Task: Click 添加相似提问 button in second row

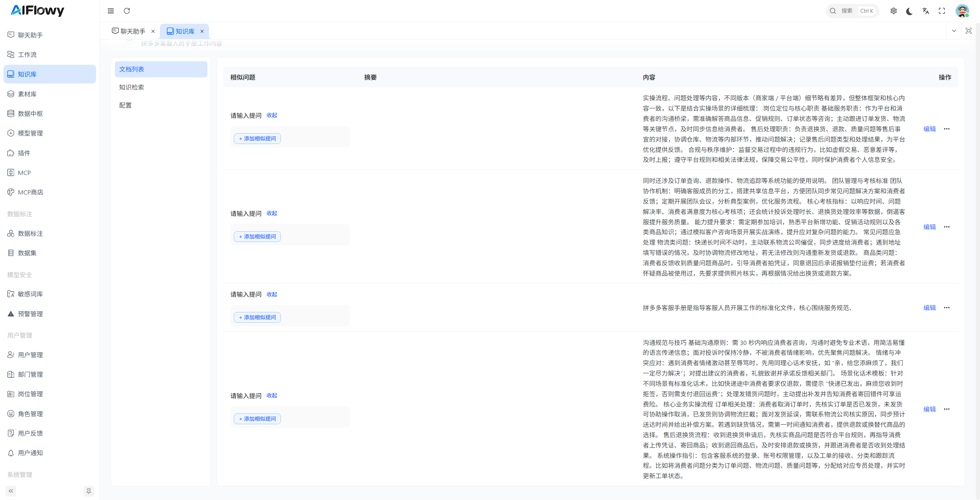Action: point(257,237)
